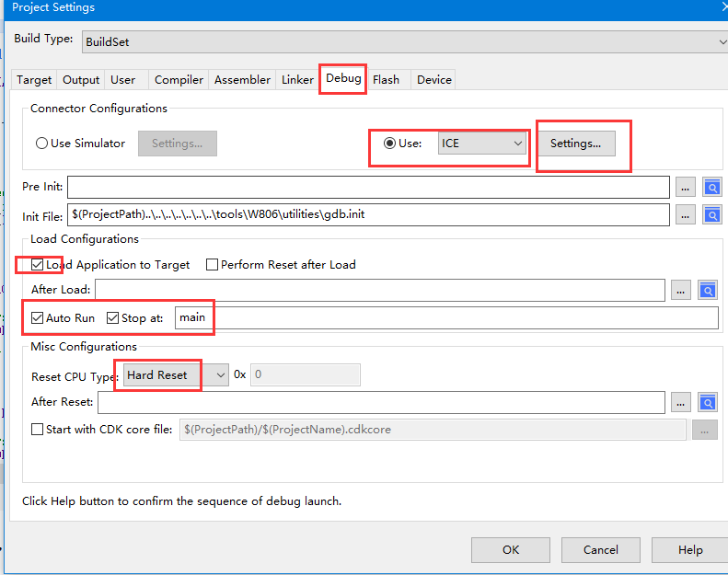The width and height of the screenshot is (728, 575).
Task: Switch to the Compiler tab
Action: point(179,80)
